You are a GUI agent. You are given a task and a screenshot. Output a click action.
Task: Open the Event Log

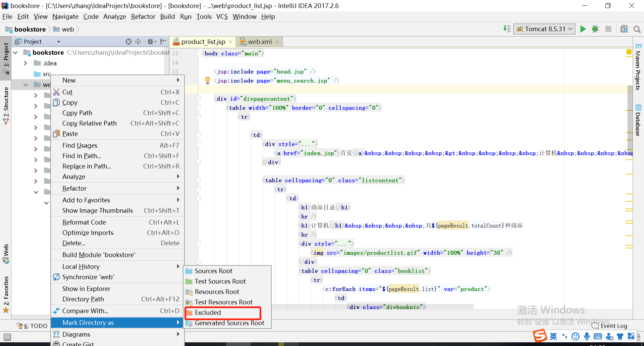[609, 326]
